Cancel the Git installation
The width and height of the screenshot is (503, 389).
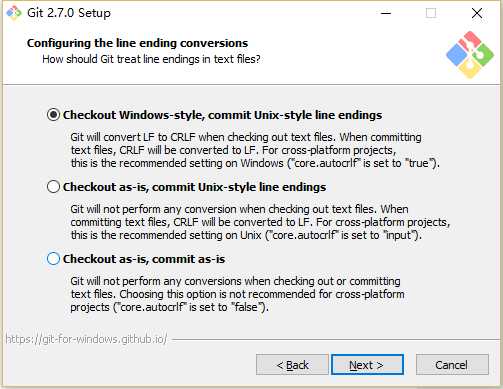pyautogui.click(x=452, y=365)
